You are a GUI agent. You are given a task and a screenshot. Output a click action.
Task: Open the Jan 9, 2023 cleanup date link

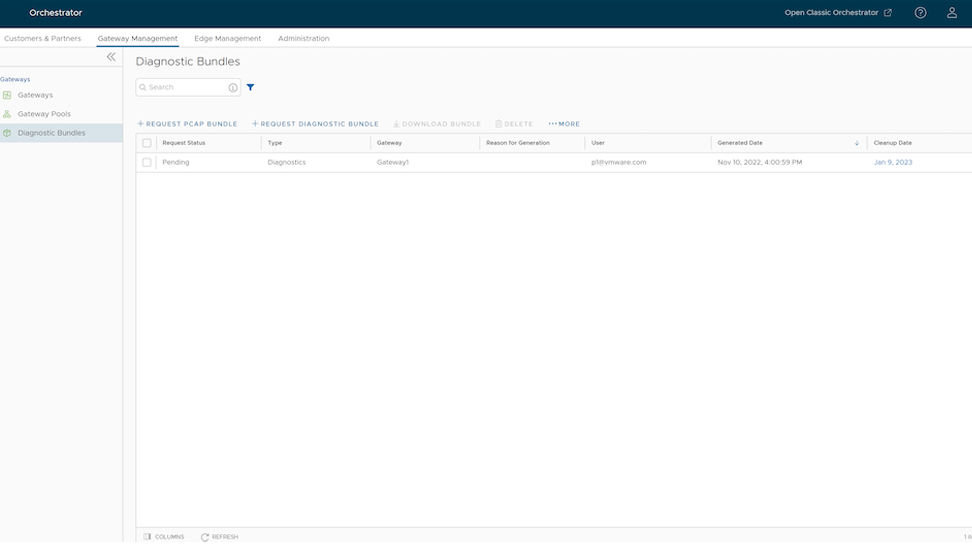892,162
